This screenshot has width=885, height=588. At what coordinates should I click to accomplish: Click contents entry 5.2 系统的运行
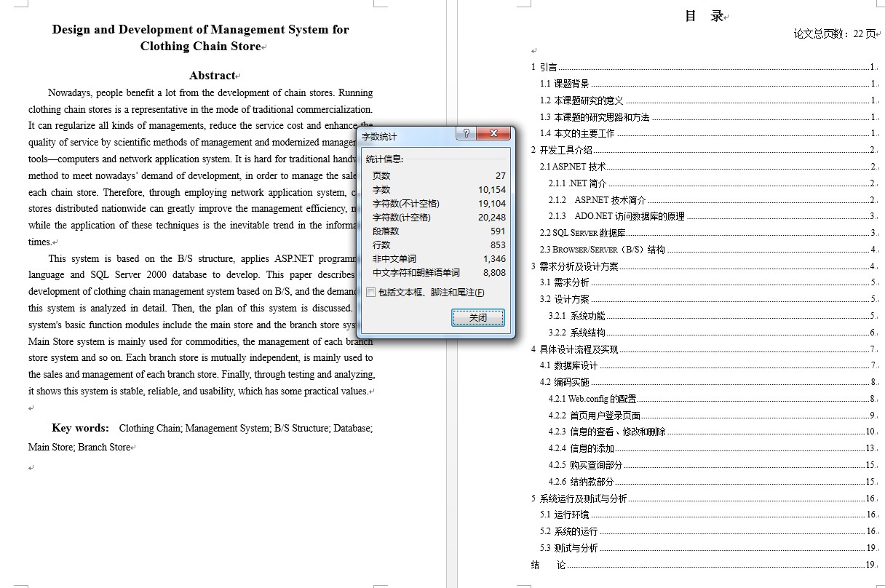[x=707, y=531]
